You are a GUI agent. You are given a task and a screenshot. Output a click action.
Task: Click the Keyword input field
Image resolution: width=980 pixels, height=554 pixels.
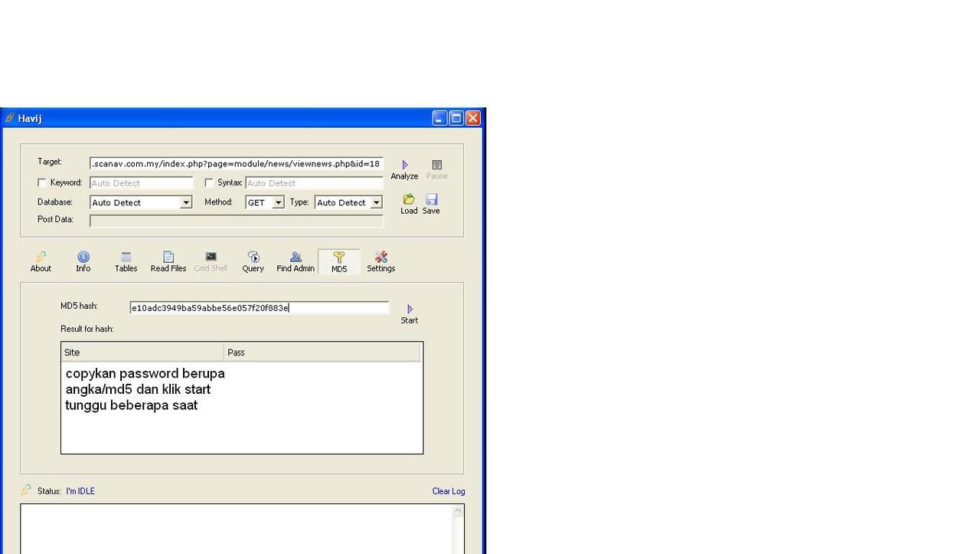pyautogui.click(x=142, y=183)
